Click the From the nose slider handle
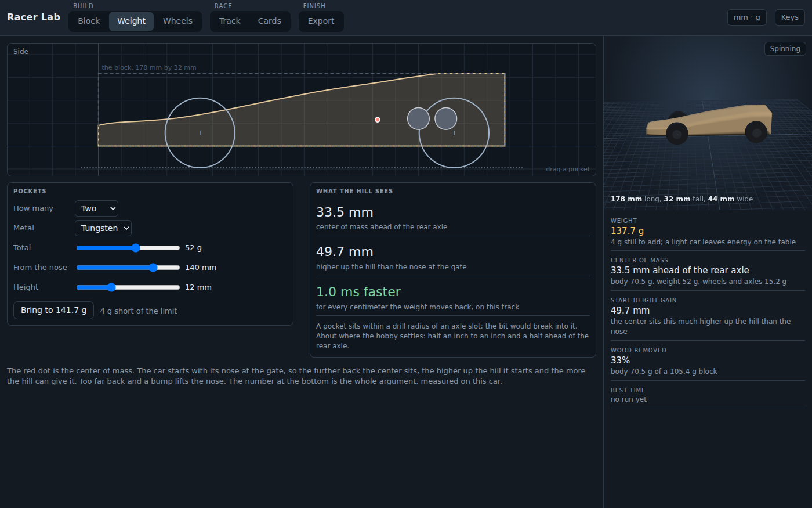This screenshot has width=812, height=508. click(x=153, y=268)
